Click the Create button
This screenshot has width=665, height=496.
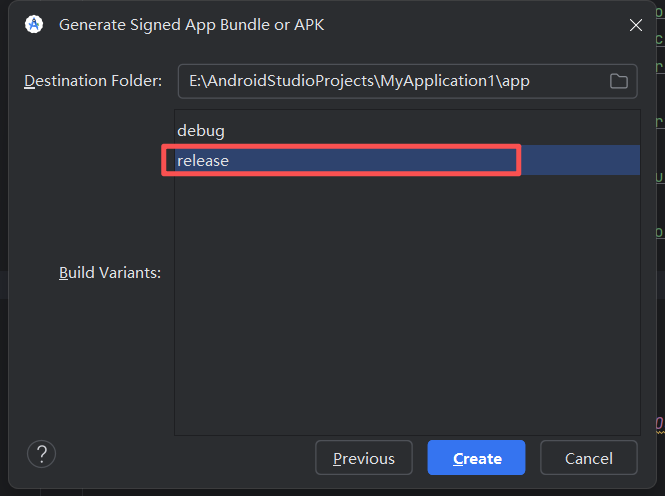coord(476,458)
